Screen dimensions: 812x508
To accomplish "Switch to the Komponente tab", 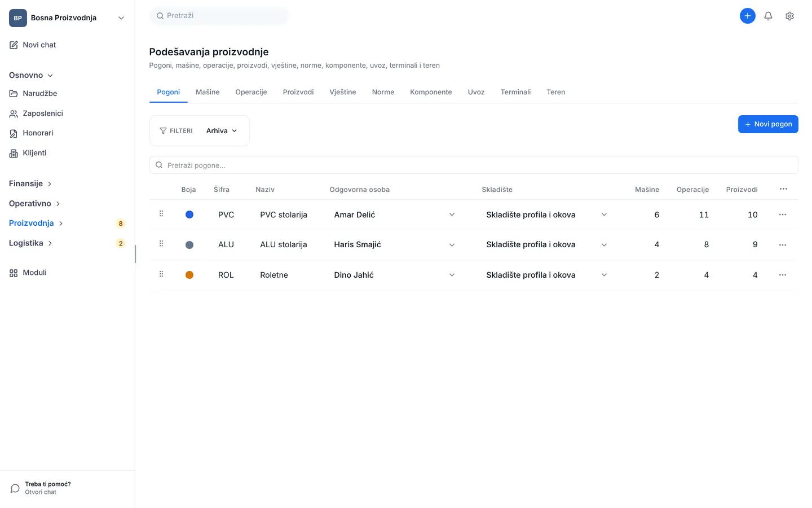I will pos(431,92).
